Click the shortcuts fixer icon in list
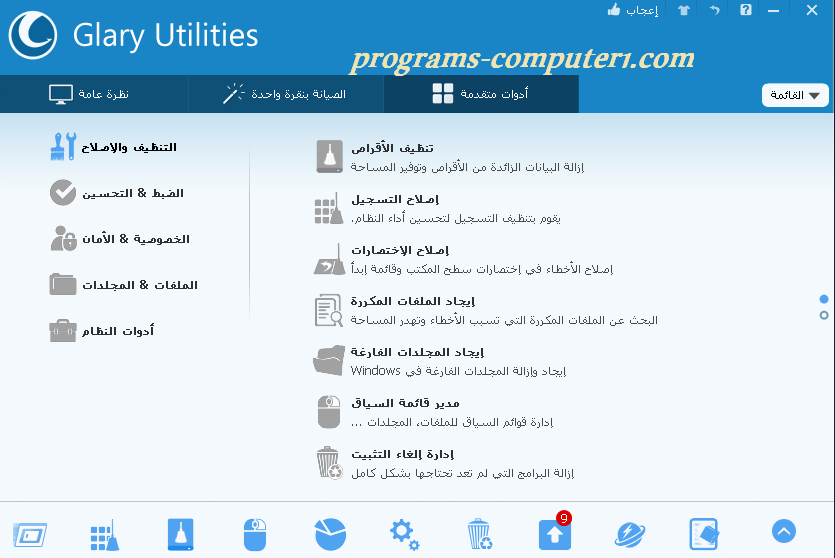This screenshot has height=558, width=835. [x=329, y=260]
